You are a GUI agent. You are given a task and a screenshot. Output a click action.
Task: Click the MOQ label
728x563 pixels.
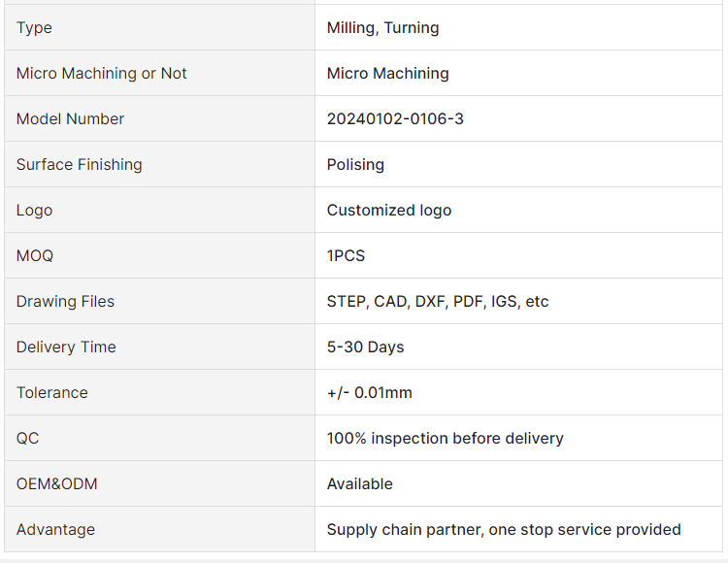35,255
